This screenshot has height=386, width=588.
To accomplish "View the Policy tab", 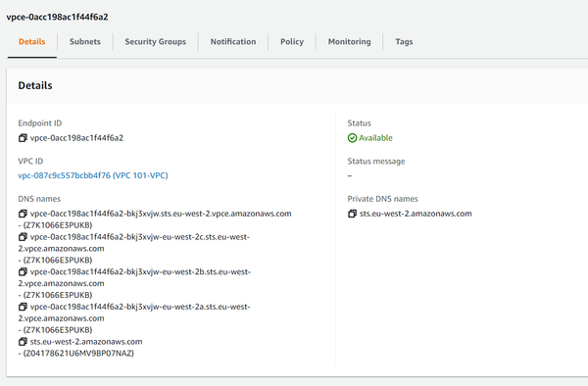I will click(292, 41).
